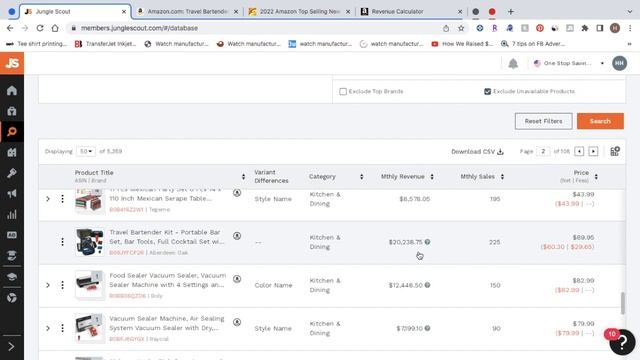This screenshot has width=640, height=360.
Task: Add Food Sealer Vacuum Sealer to tracker icon
Action: click(237, 279)
